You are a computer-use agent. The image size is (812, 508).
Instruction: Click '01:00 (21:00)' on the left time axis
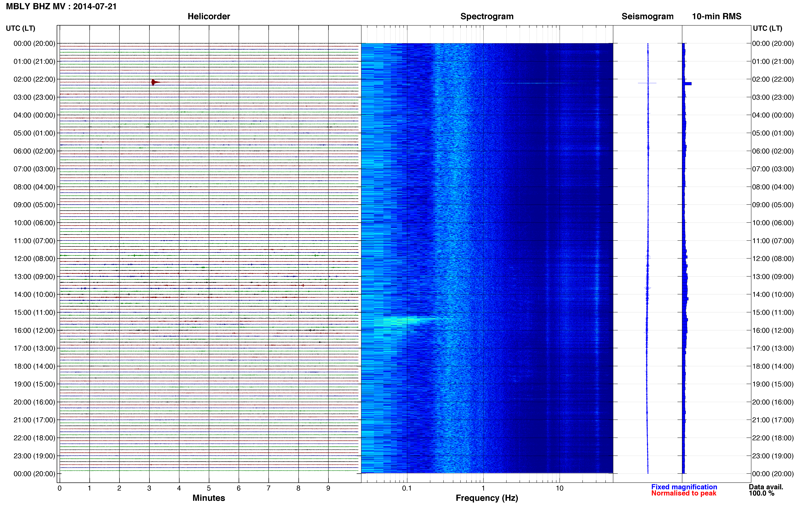click(x=34, y=62)
